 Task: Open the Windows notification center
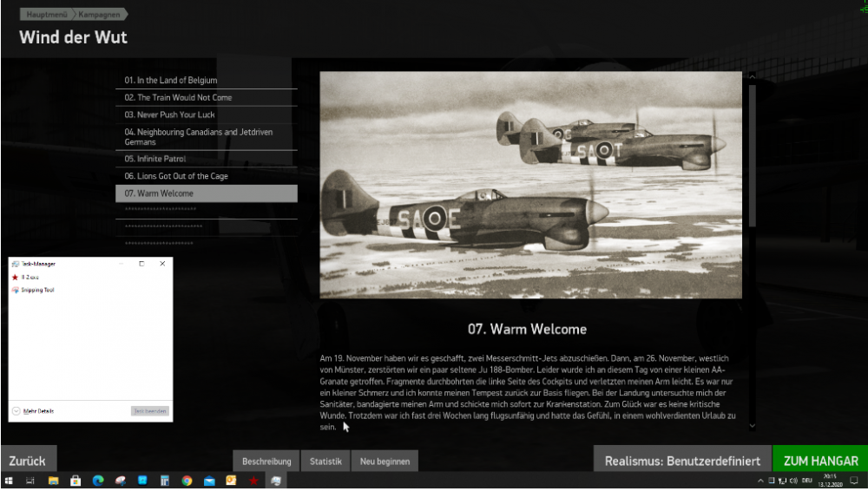(854, 481)
